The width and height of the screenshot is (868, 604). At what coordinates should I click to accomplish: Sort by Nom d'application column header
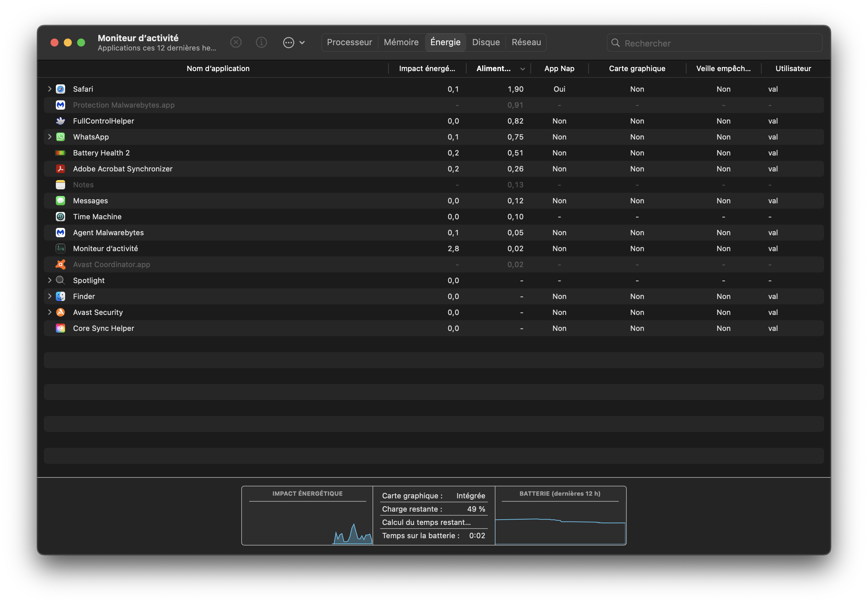[218, 69]
